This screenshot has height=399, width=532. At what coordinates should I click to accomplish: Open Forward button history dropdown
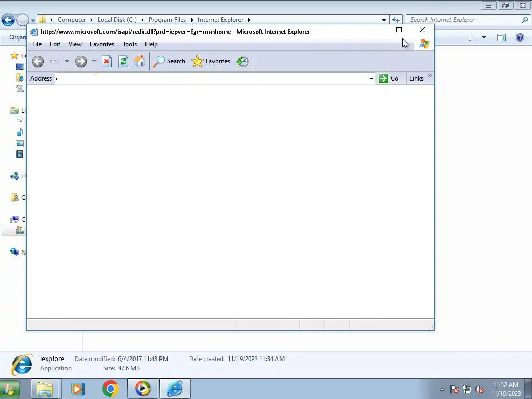click(x=95, y=61)
